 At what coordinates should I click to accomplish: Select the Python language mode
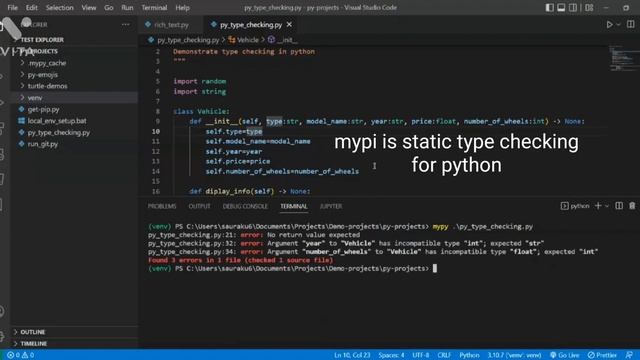pos(469,355)
